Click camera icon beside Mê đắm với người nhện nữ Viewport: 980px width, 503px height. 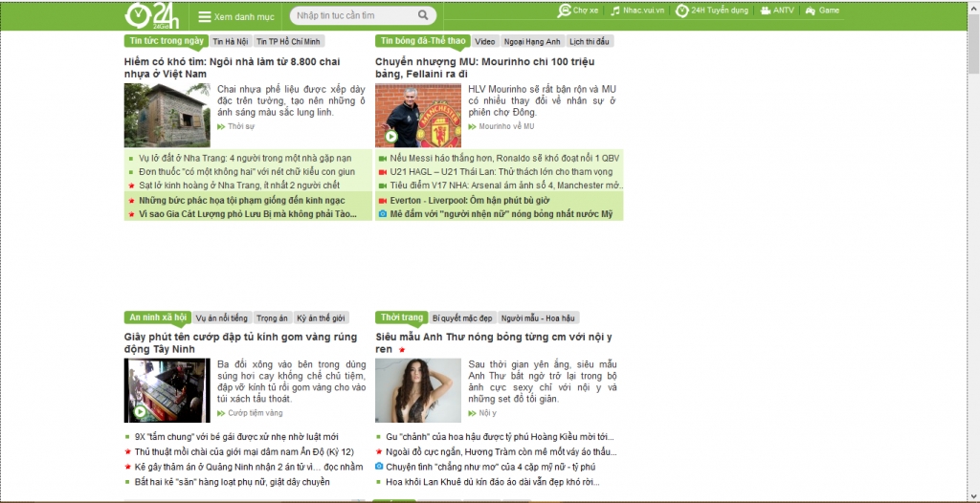383,214
